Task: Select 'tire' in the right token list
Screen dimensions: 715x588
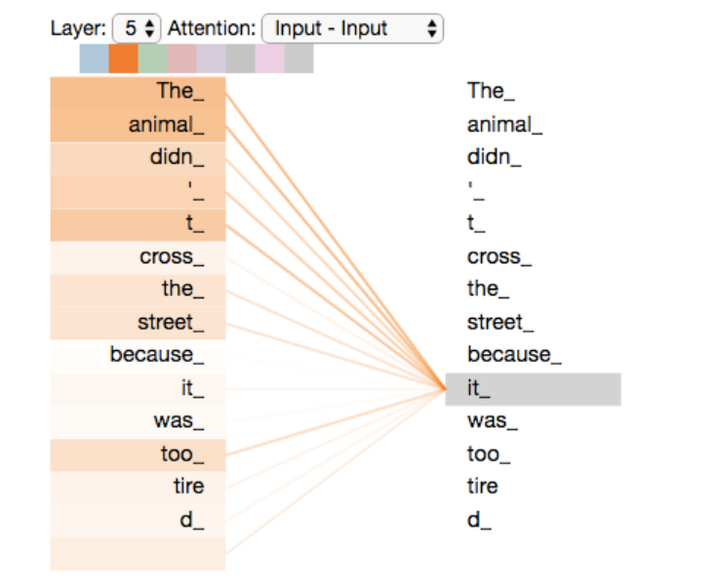Action: (x=483, y=487)
